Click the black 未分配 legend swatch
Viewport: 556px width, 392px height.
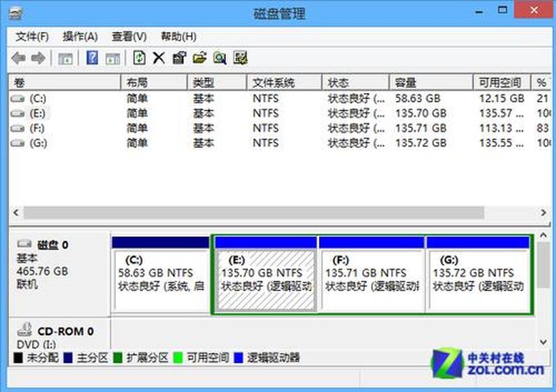tap(18, 357)
